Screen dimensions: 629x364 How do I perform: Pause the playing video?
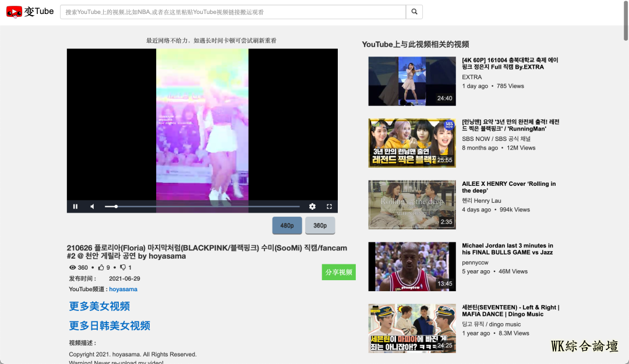click(x=75, y=206)
